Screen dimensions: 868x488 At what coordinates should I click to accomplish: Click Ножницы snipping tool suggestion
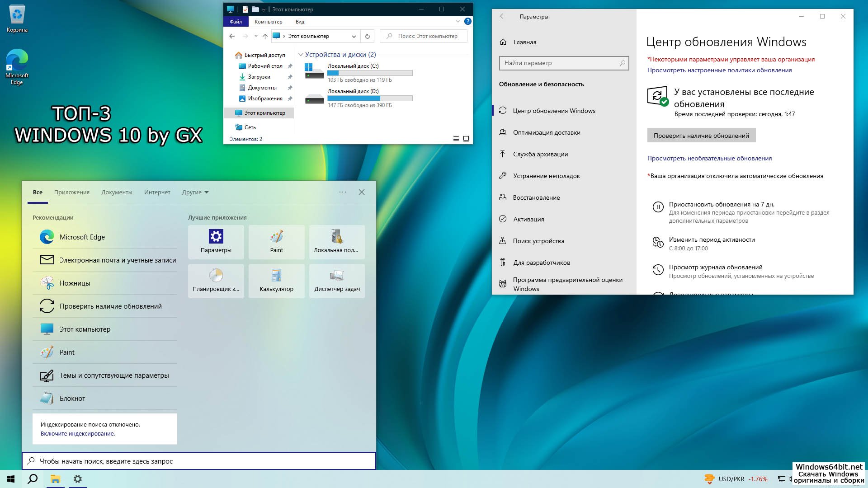pyautogui.click(x=75, y=283)
